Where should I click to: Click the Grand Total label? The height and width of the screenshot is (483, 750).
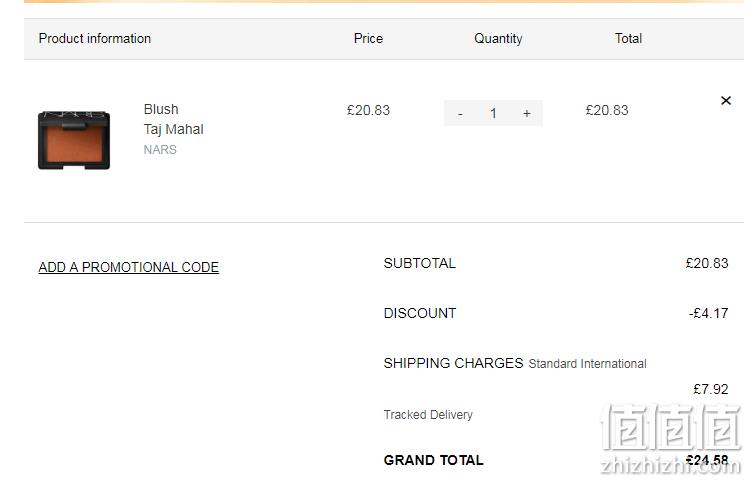433,460
